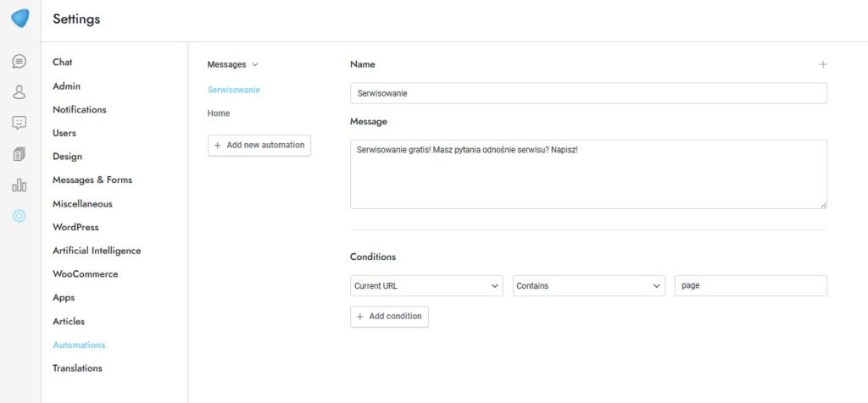Open the reports bar chart icon
Screen dimensions: 868x403
point(19,185)
